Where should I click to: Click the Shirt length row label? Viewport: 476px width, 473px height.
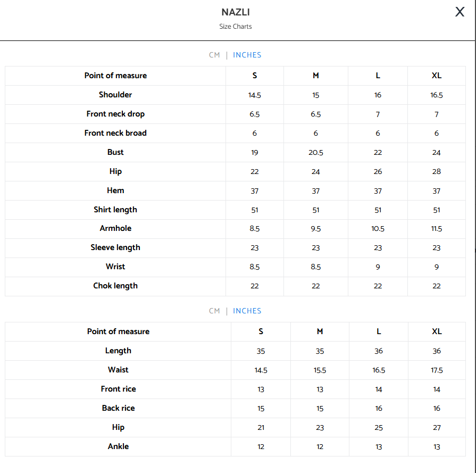[115, 210]
